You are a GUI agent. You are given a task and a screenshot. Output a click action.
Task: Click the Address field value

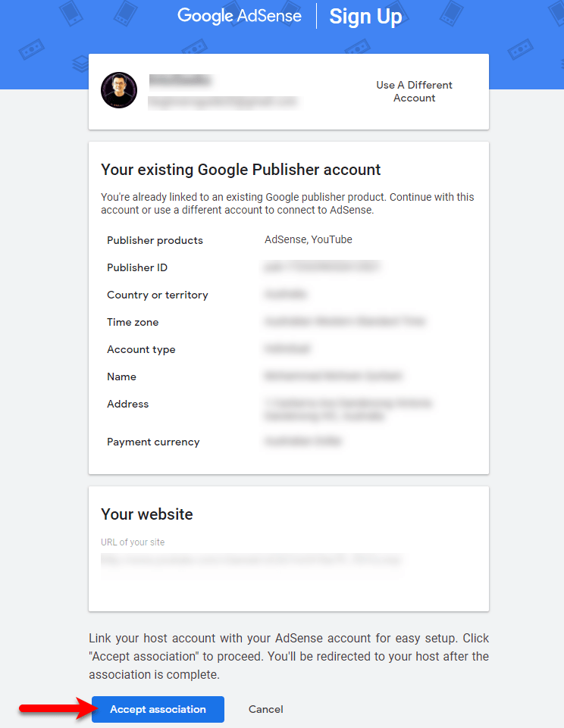pos(347,409)
